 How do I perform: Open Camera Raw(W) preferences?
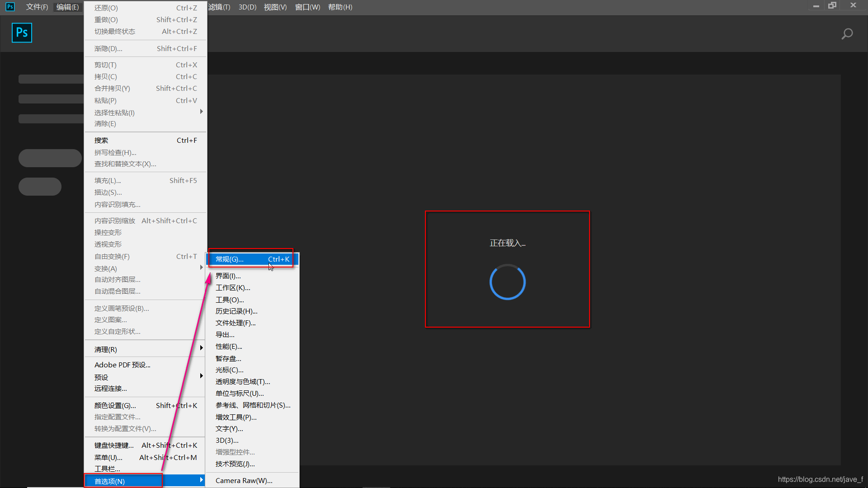click(x=244, y=480)
